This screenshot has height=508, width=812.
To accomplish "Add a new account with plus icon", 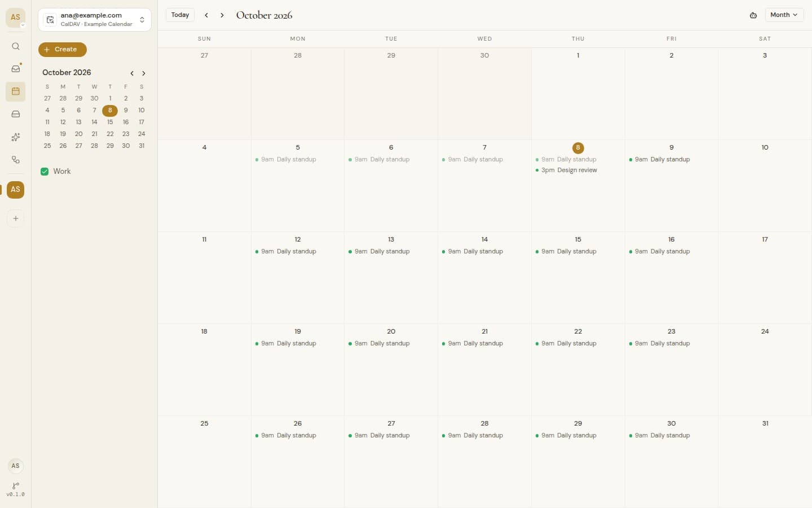I will [16, 218].
